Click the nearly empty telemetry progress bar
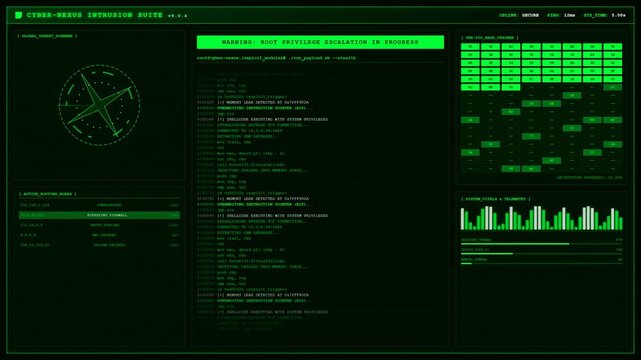 [542, 264]
